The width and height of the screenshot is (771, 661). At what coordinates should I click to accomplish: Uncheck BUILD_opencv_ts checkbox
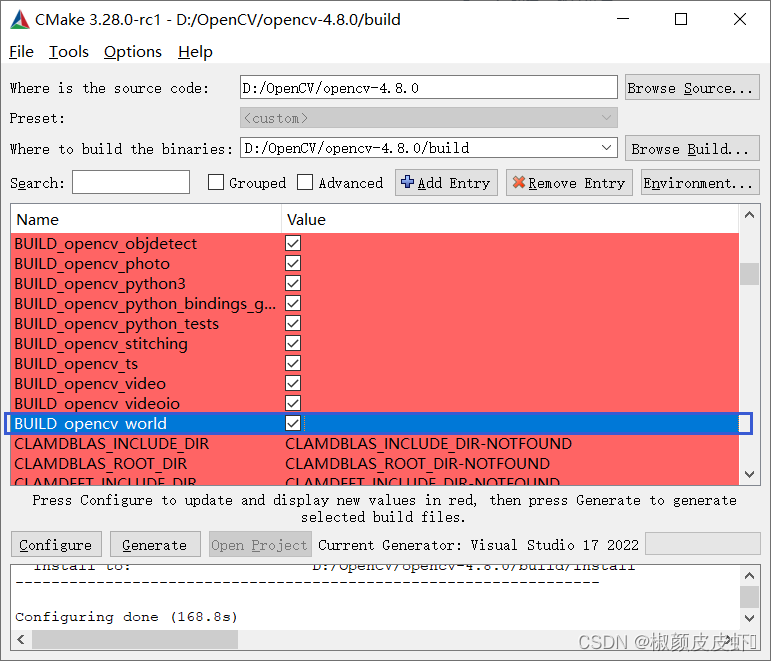[x=293, y=363]
